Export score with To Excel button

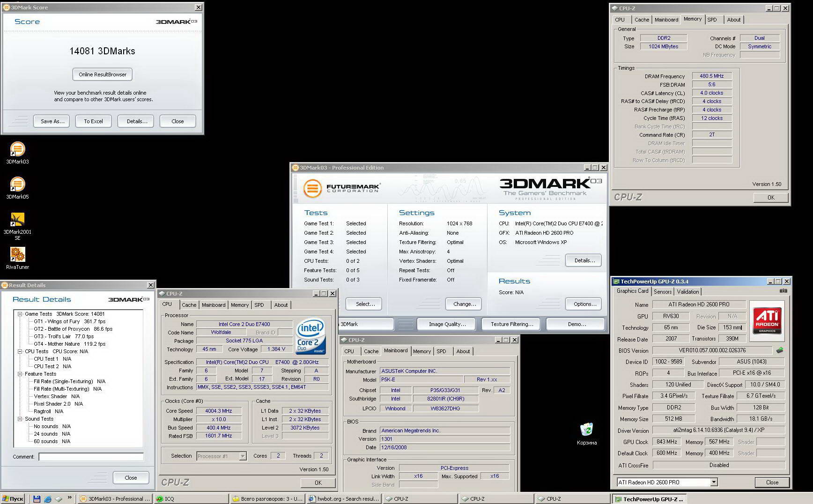93,121
